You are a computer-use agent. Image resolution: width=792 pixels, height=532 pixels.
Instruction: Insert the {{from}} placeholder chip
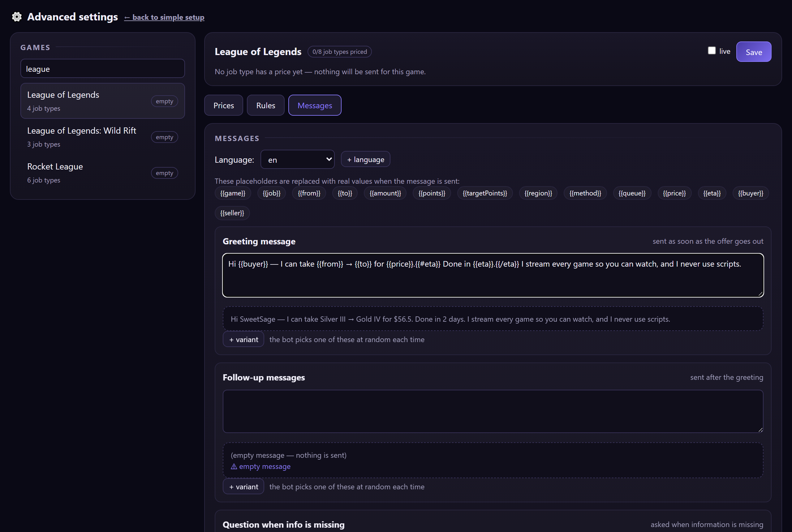(x=309, y=193)
